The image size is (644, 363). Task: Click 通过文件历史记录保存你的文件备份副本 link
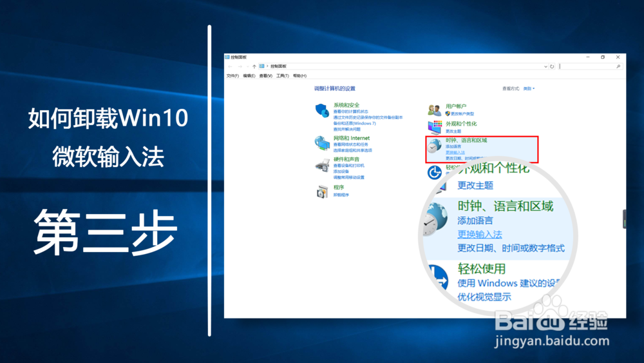[x=368, y=117]
